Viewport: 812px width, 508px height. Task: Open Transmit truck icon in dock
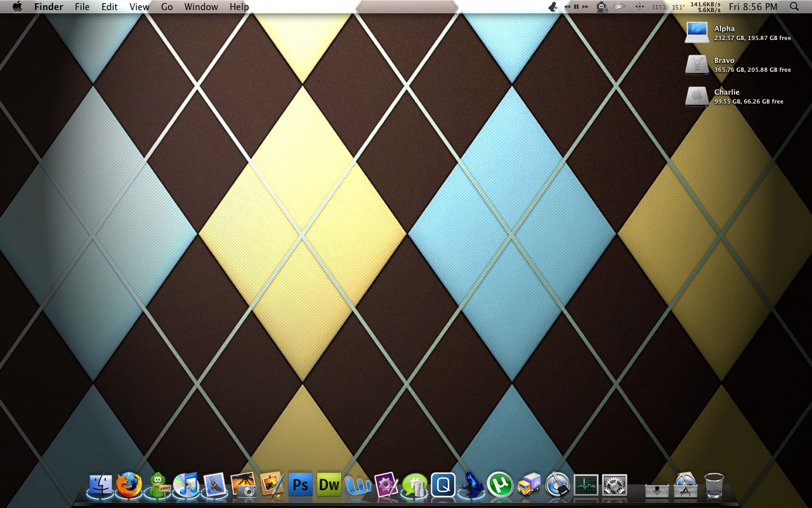529,485
